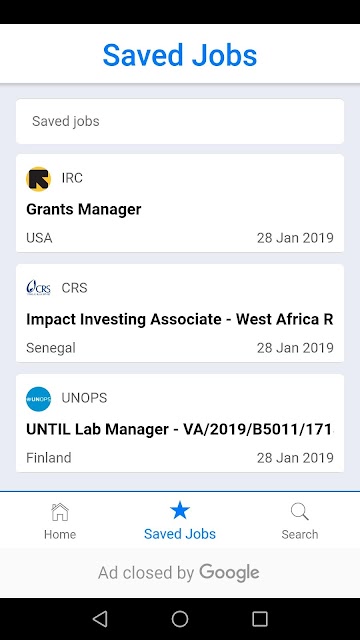This screenshot has height=640, width=360.
Task: Click the Senegal location text
Action: (51, 348)
